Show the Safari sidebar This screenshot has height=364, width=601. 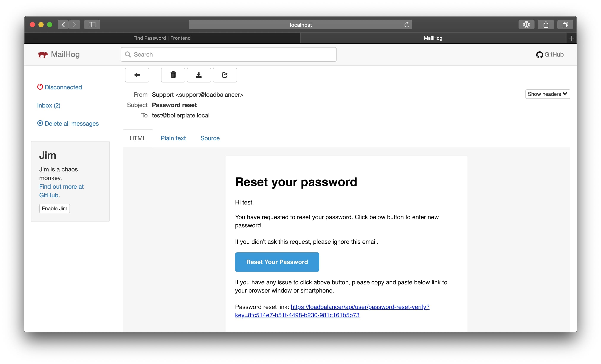[x=92, y=25]
